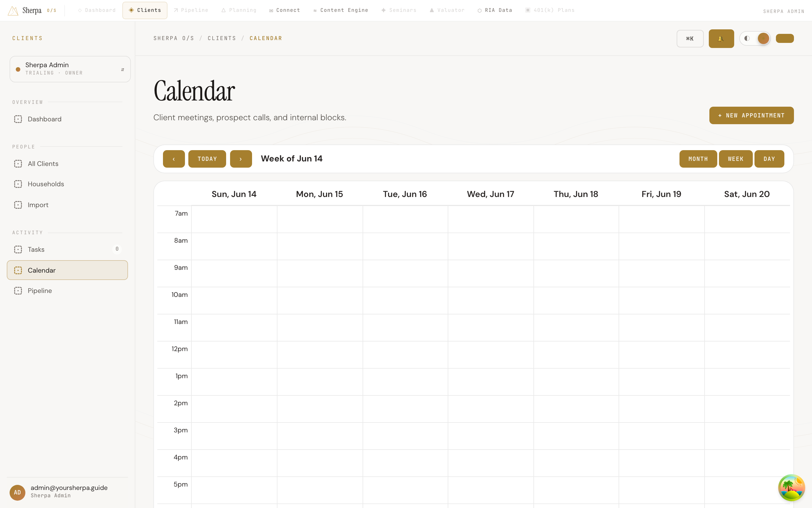Click the blank gold button beside theme toggle

784,38
